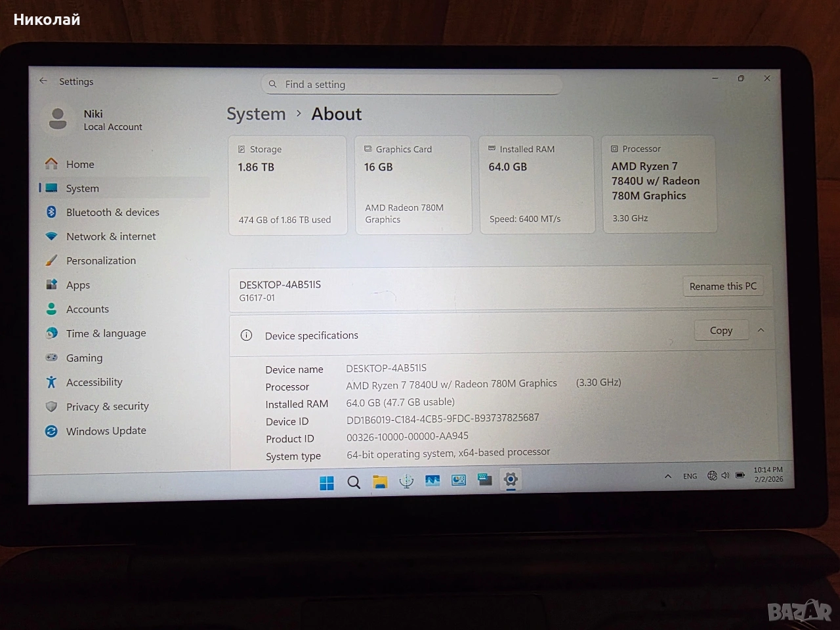
Task: Open File Explorer from the taskbar
Action: pyautogui.click(x=379, y=482)
